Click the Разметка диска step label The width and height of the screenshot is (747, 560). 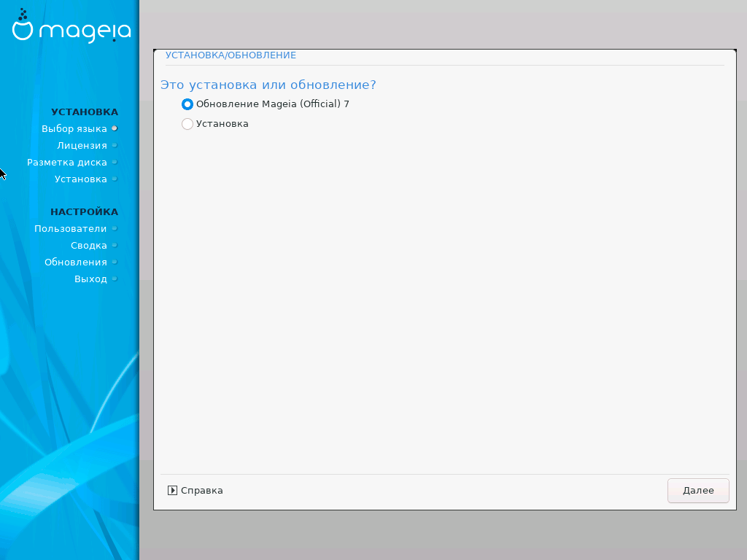tap(67, 162)
